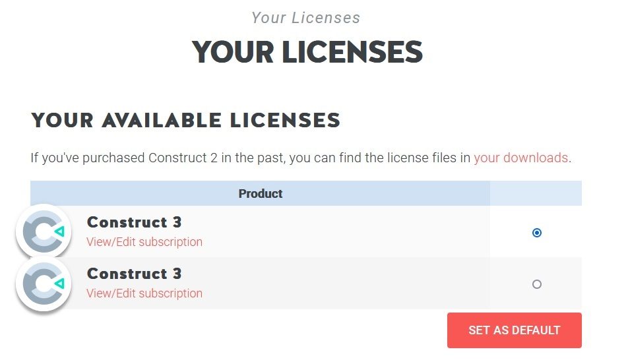Click empty area in second license row
628x364 pixels.
coord(344,284)
